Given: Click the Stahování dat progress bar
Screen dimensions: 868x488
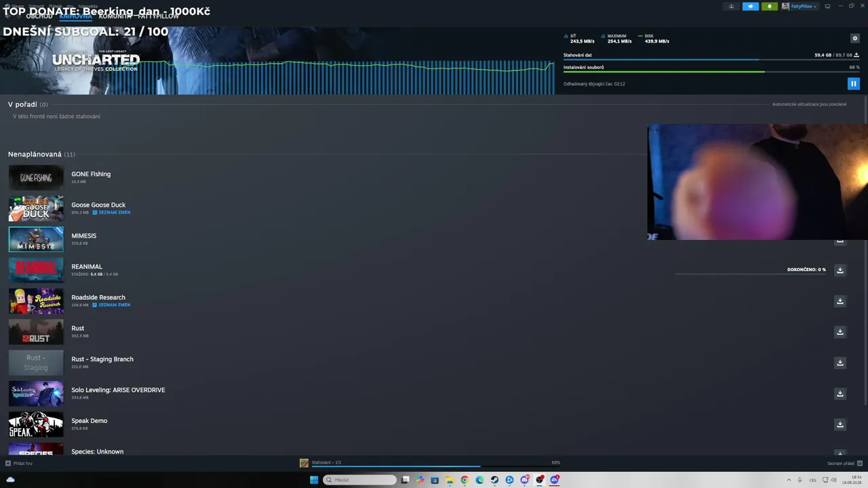Looking at the screenshot, I should tap(711, 60).
